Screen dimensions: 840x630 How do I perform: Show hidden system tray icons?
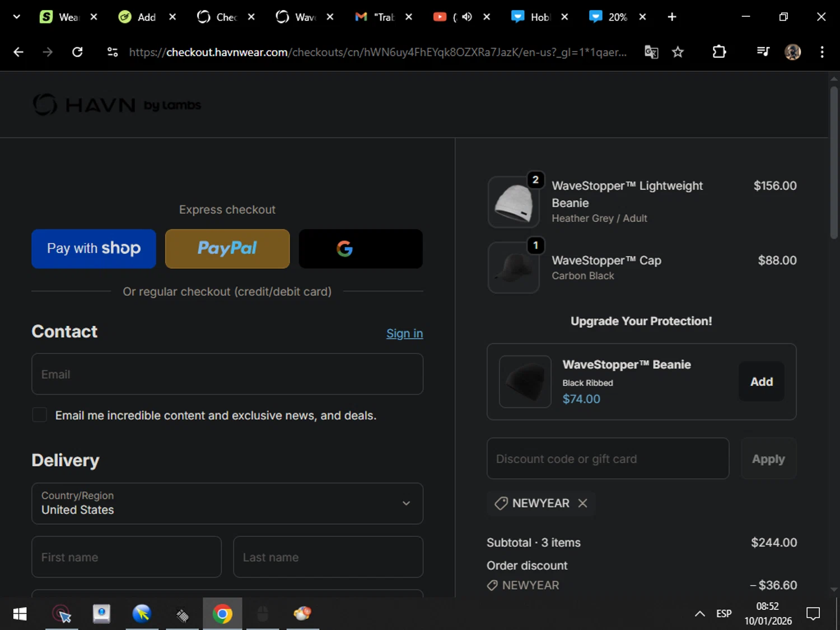click(699, 614)
